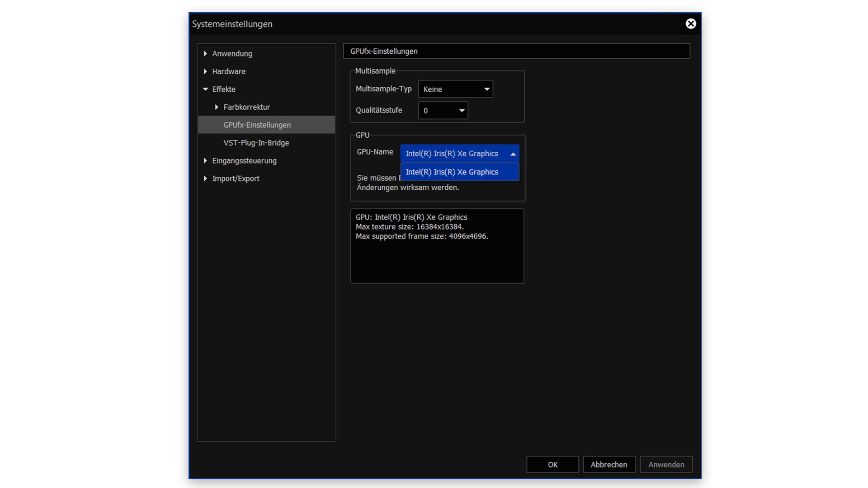The image size is (868, 488).
Task: Click the Abbrechen button
Action: (609, 465)
